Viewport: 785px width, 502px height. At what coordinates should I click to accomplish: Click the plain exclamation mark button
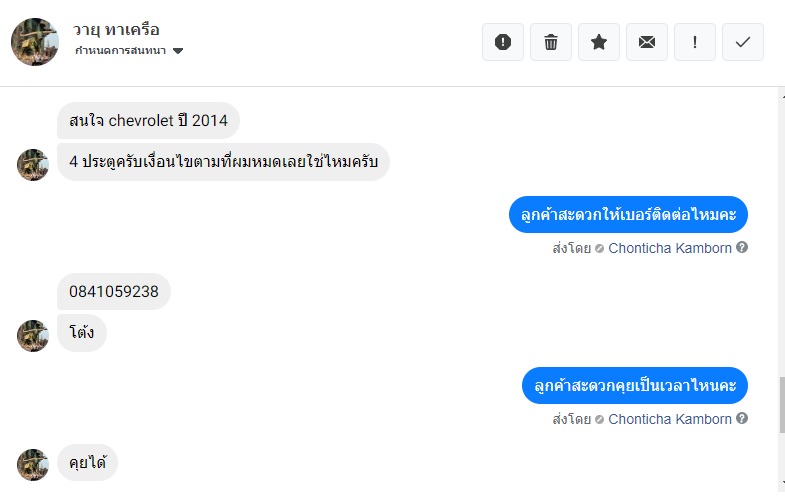click(695, 42)
